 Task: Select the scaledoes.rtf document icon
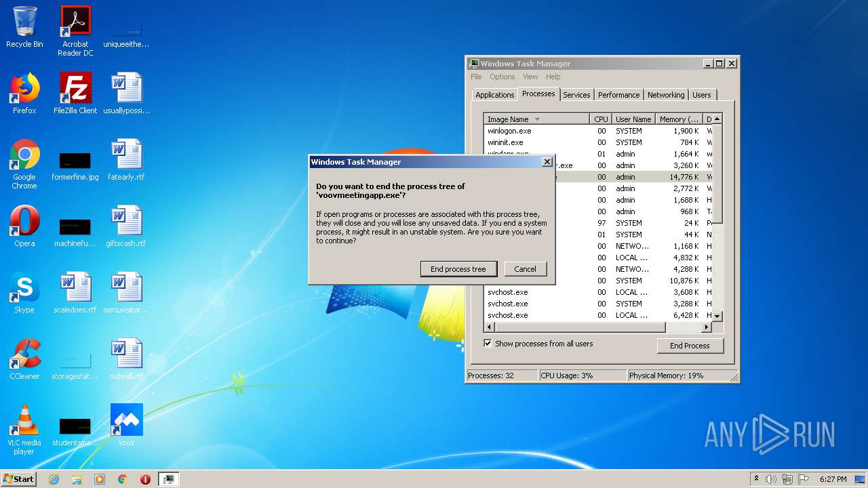point(75,293)
